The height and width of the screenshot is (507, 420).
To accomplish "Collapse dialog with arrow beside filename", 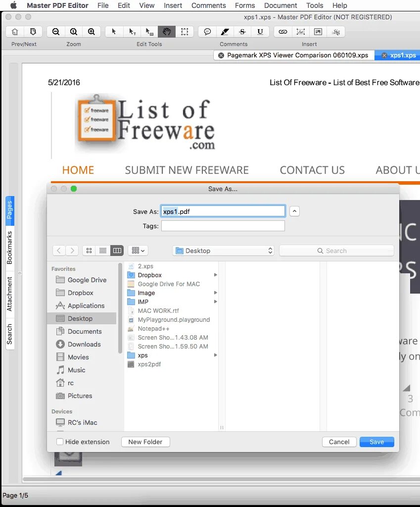I will tap(294, 211).
